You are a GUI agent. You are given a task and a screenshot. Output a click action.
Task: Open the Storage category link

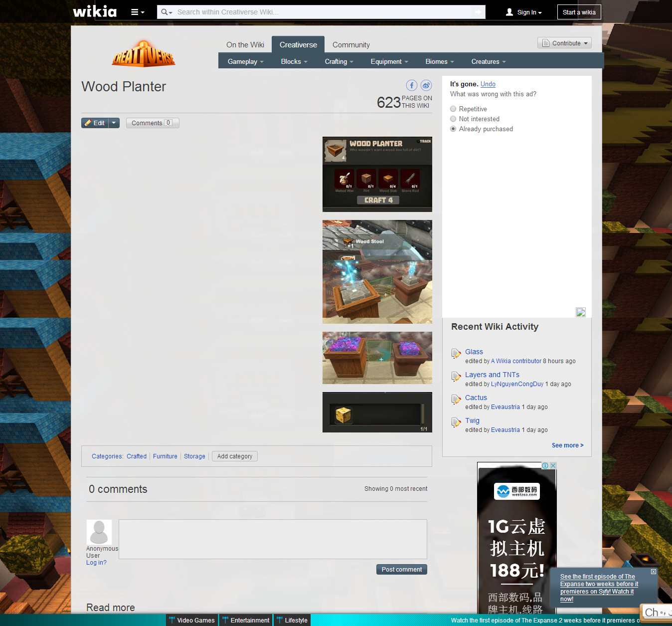tap(194, 456)
